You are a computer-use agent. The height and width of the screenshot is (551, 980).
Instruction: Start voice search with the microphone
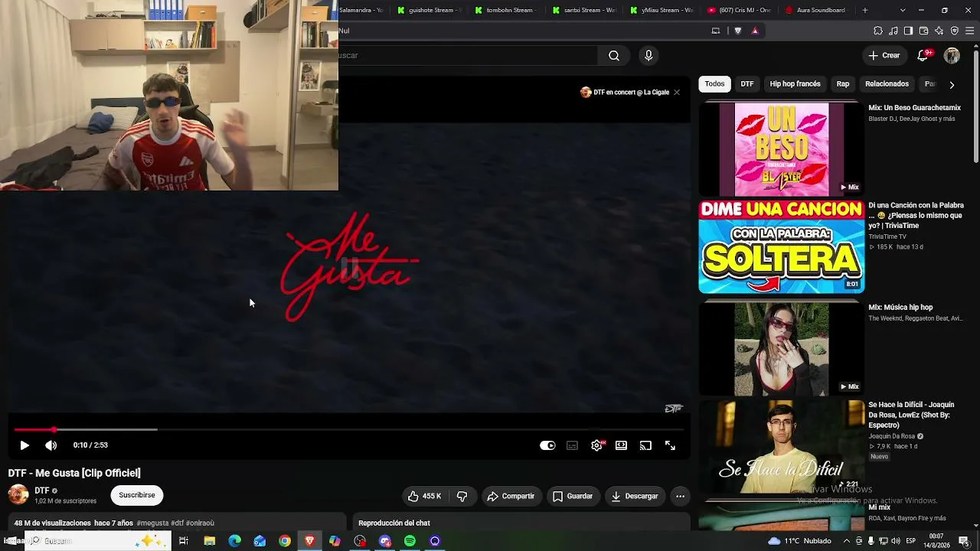[x=648, y=55]
